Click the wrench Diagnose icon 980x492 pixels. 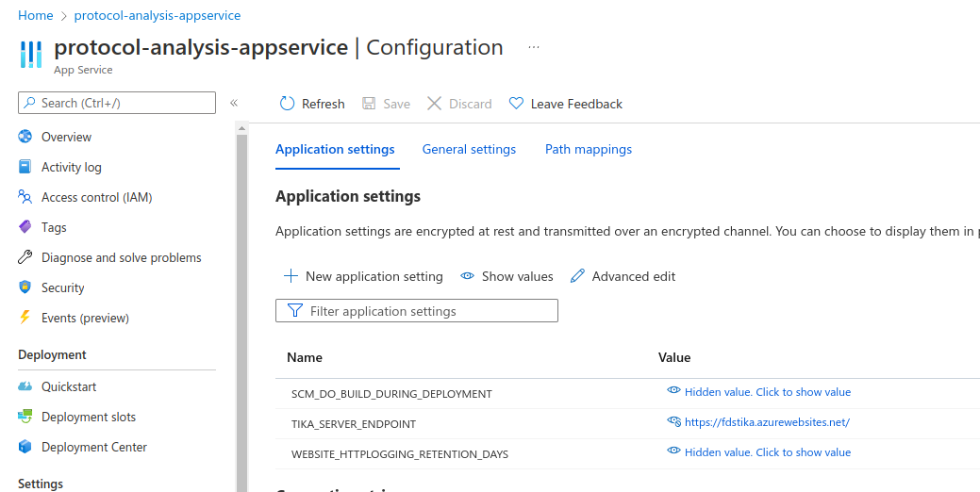(25, 256)
